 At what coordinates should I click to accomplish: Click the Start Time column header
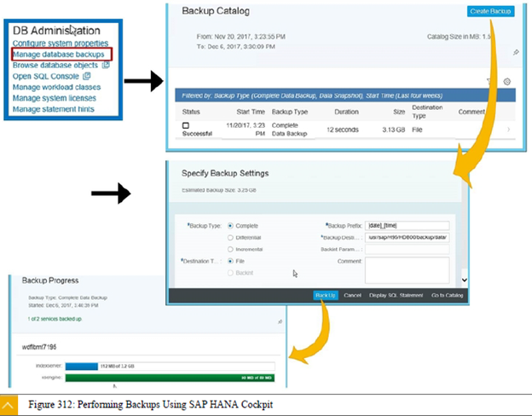(x=251, y=112)
